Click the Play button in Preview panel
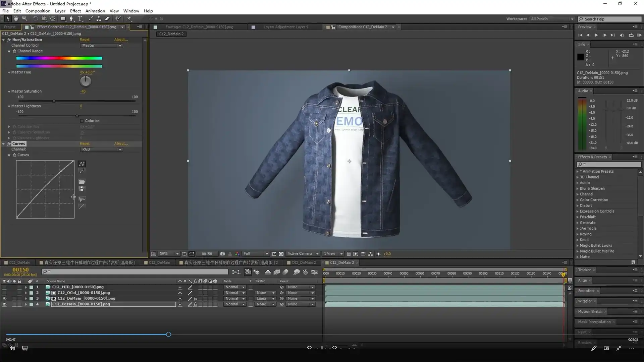This screenshot has width=644, height=362. 596,35
